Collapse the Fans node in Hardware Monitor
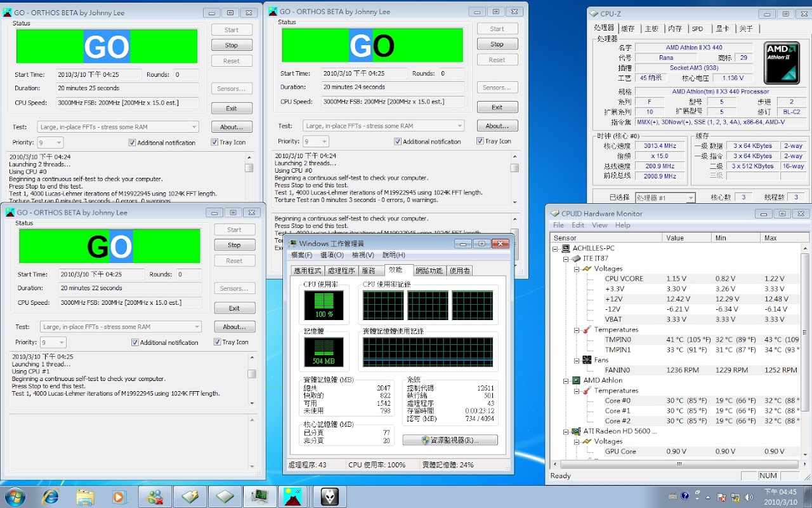The height and width of the screenshot is (508, 812). pyautogui.click(x=576, y=360)
